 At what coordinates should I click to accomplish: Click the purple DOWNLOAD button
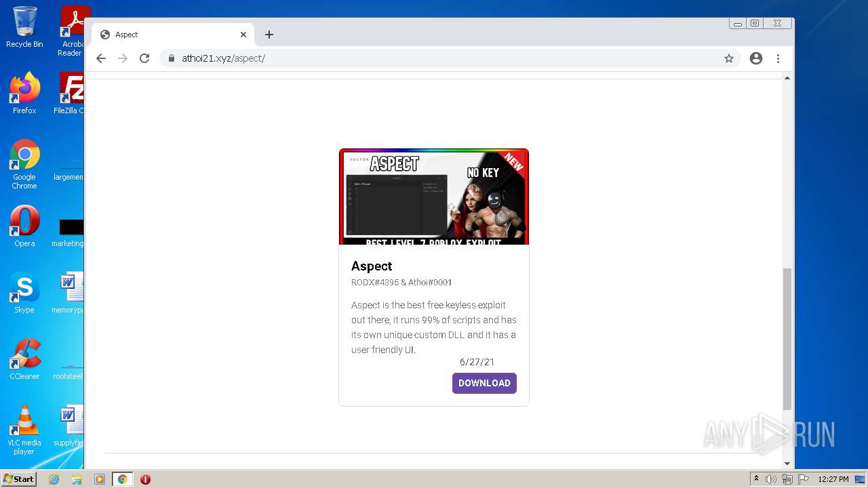(484, 383)
